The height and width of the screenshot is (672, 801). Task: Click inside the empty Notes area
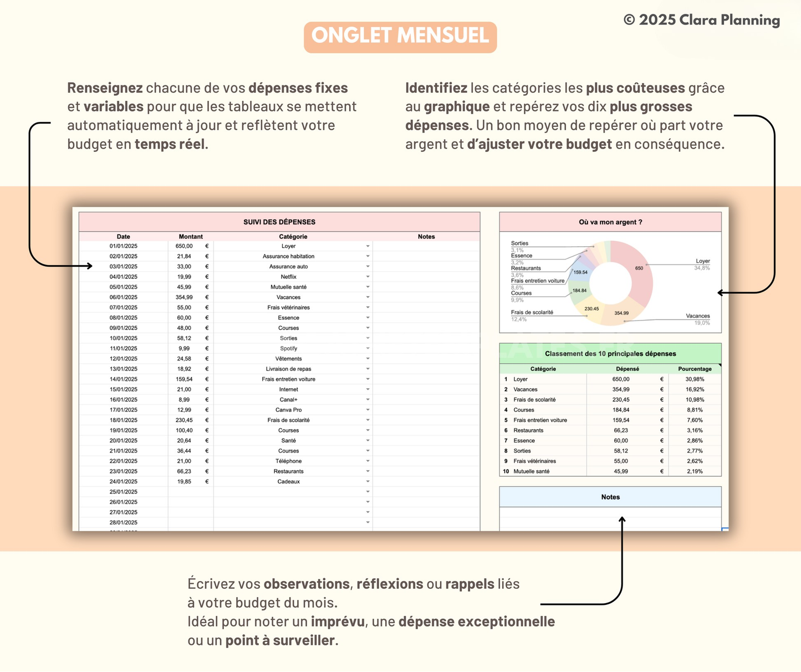tap(610, 518)
